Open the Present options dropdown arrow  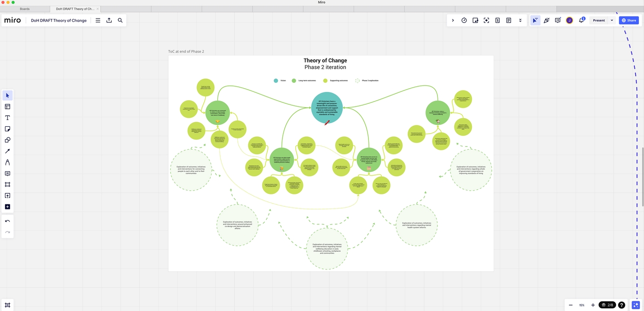point(612,20)
